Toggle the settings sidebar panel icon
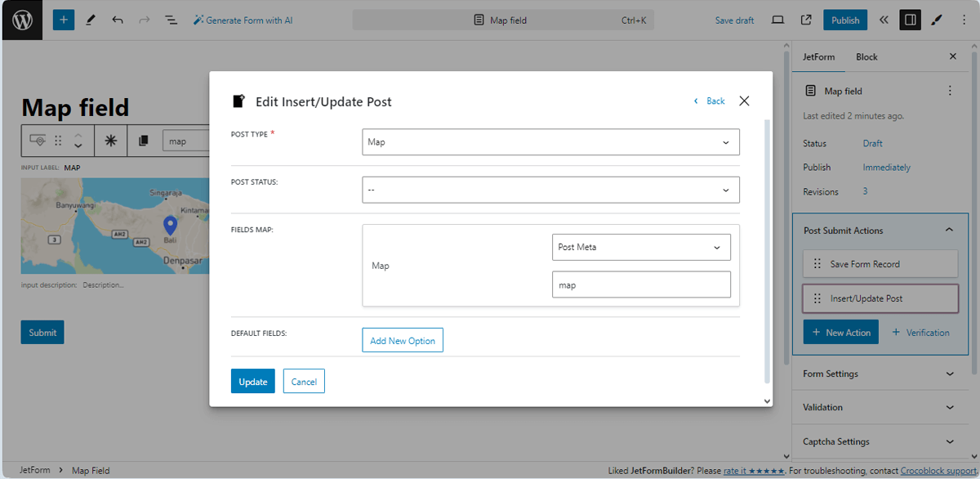Image resolution: width=980 pixels, height=479 pixels. 910,20
